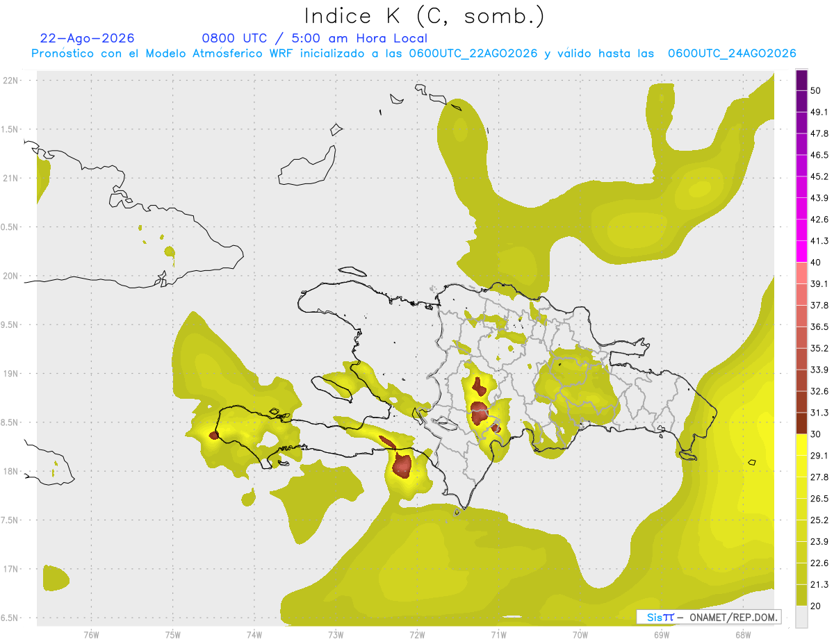This screenshot has width=834, height=644.
Task: Click latitude label "22N"
Action: (10, 80)
